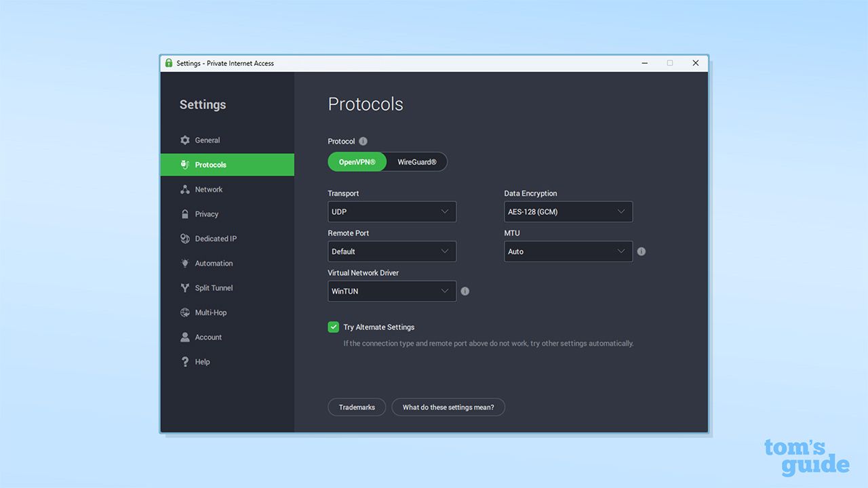Open the Transport dropdown showing UDP
Viewport: 868px width, 488px height.
point(392,211)
